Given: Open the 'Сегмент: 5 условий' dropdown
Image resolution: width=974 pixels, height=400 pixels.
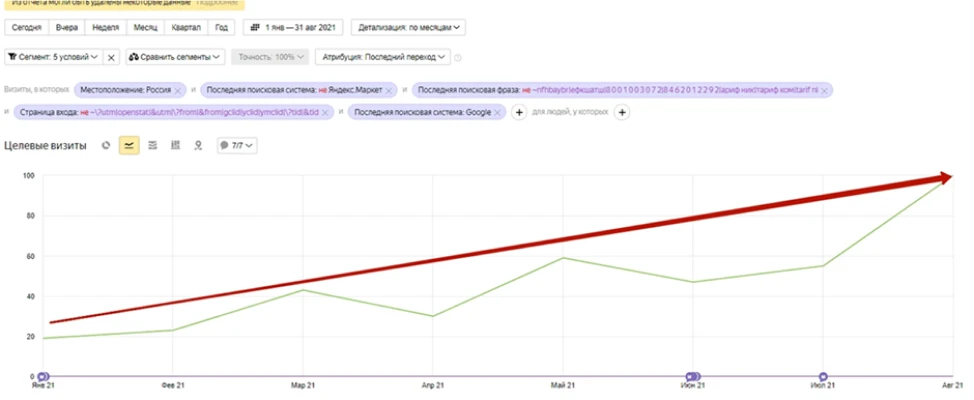Looking at the screenshot, I should [x=53, y=58].
